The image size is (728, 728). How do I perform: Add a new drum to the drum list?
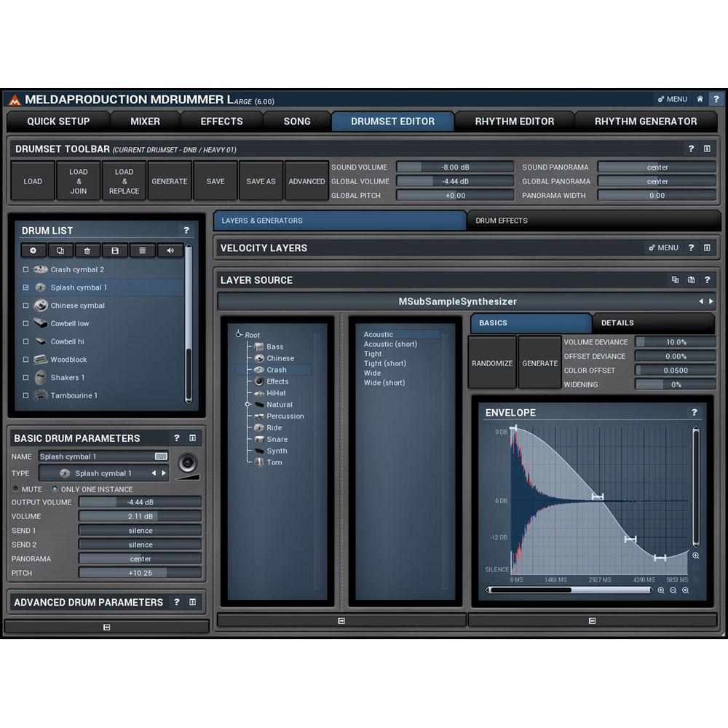(33, 250)
